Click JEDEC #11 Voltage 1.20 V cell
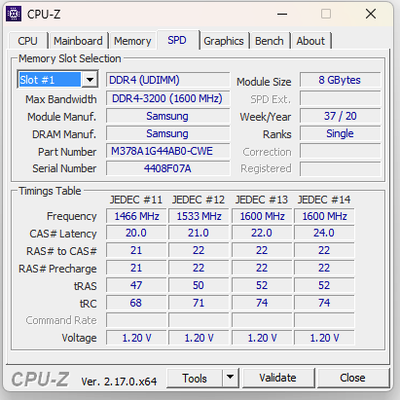400x400 pixels. [x=136, y=338]
